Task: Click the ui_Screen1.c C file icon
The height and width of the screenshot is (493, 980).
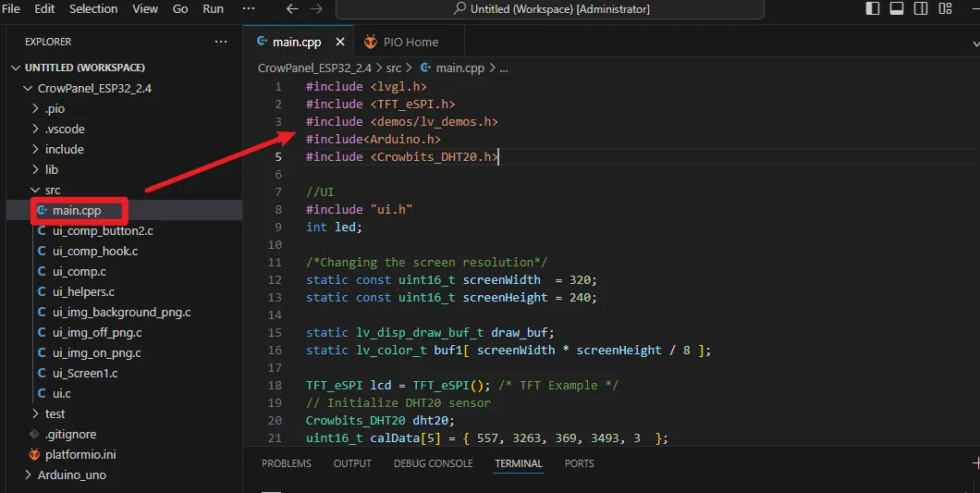Action: 42,373
